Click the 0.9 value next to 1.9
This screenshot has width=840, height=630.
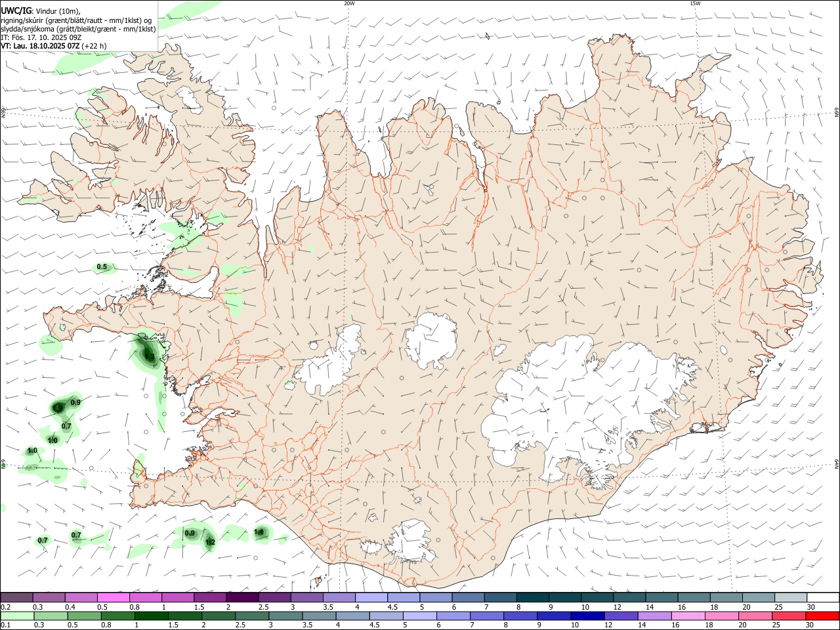pos(75,402)
